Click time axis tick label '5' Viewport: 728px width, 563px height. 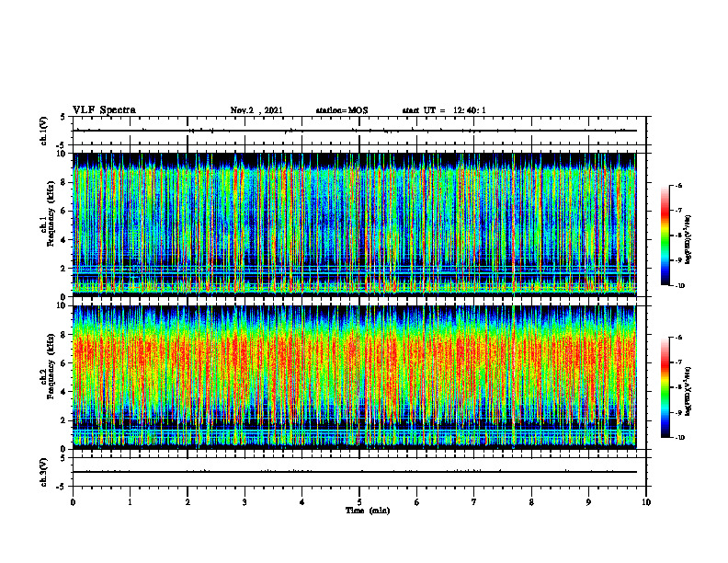coord(359,502)
